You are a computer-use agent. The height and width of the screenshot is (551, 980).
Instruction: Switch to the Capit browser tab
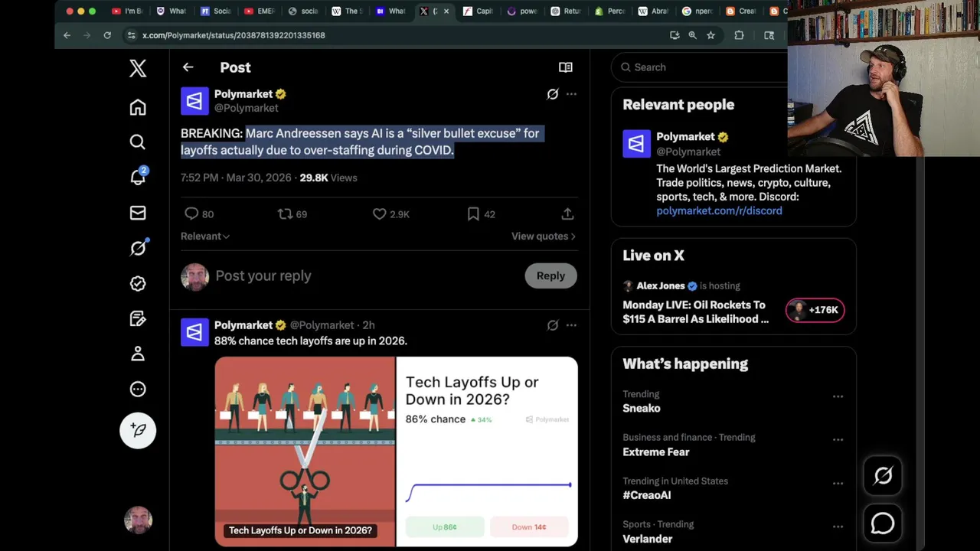tap(479, 11)
